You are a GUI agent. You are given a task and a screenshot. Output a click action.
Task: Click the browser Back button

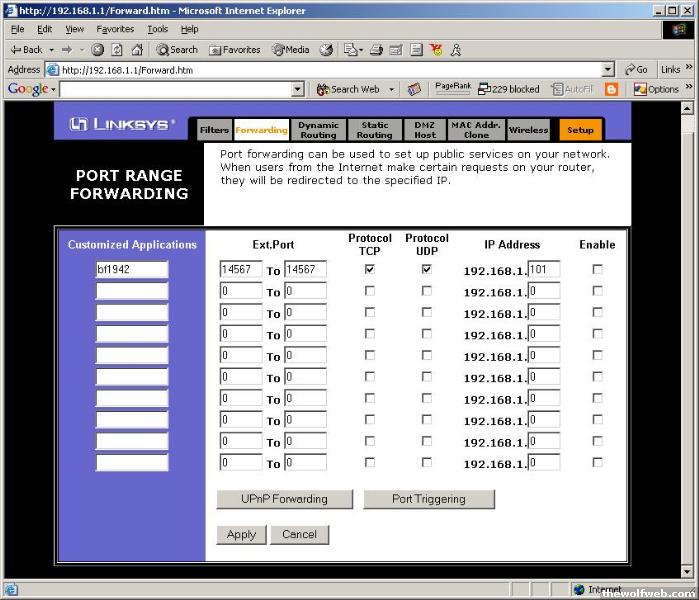click(26, 49)
